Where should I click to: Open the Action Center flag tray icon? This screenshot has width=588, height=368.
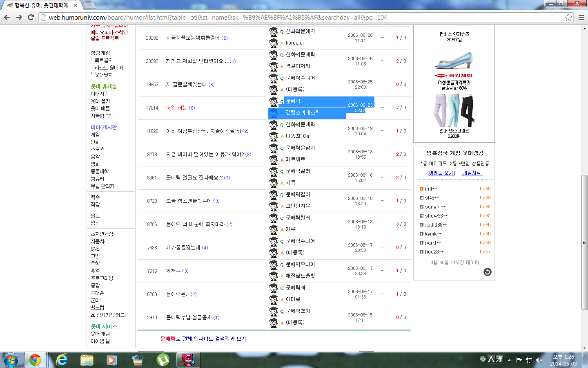pos(519,360)
